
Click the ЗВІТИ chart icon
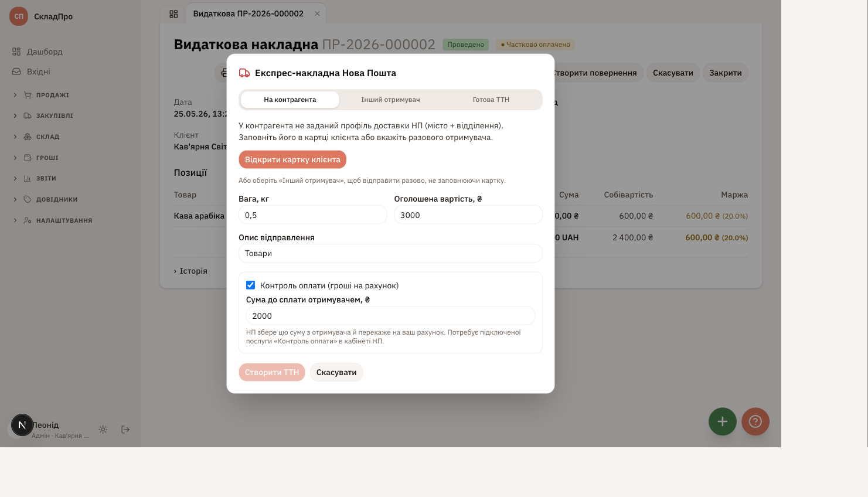click(x=28, y=178)
